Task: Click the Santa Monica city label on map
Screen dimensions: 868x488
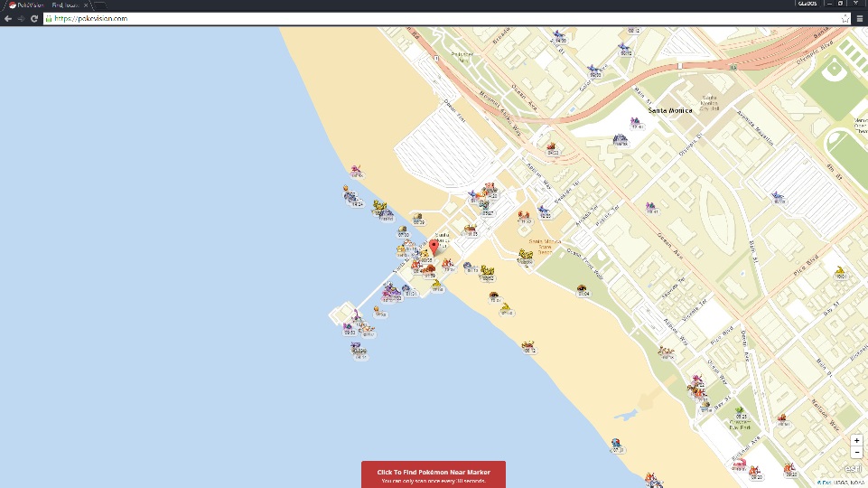Action: click(670, 110)
